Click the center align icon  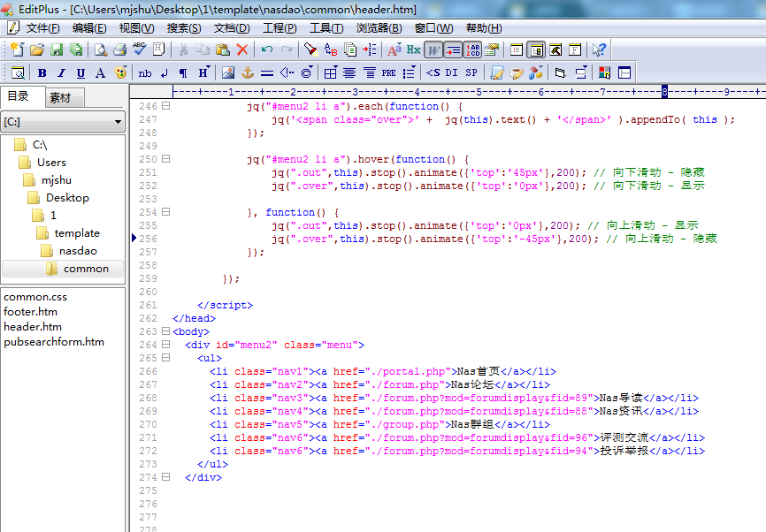(349, 73)
